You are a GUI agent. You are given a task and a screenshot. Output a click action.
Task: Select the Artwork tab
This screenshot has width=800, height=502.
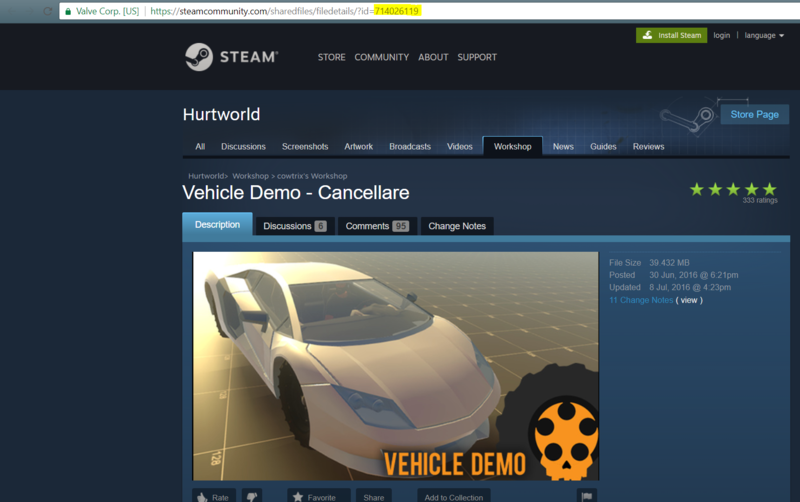point(359,146)
